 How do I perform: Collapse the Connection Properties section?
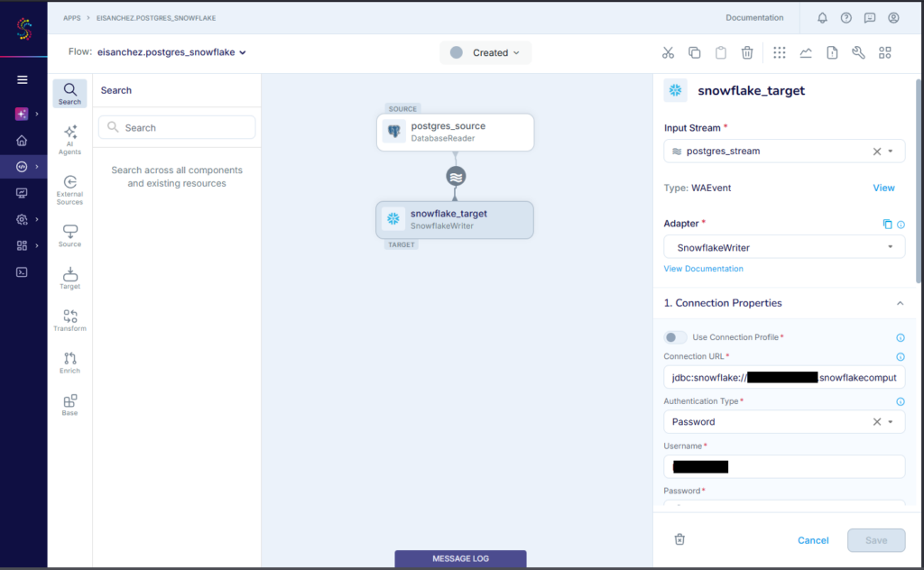tap(900, 303)
